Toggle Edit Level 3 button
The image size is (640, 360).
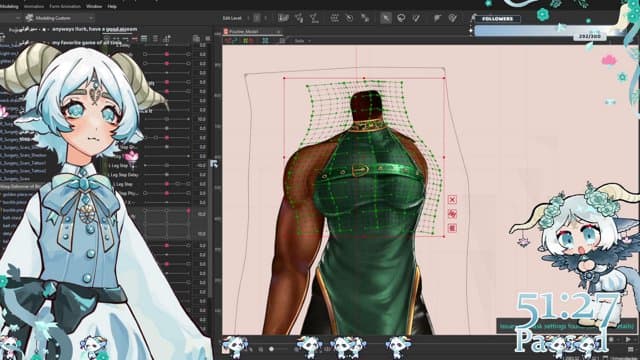pos(265,18)
